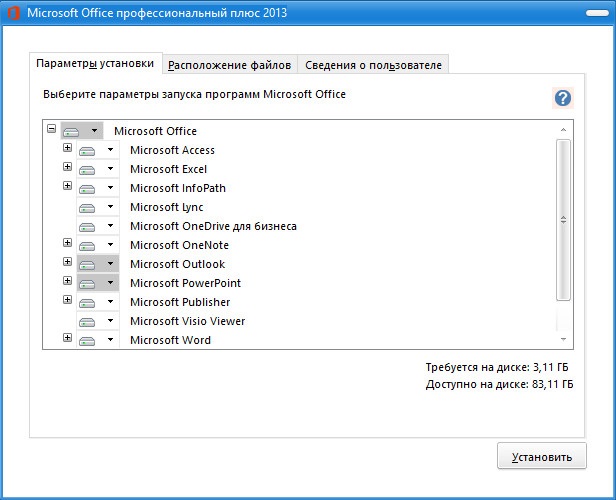Open install options dropdown for Microsoft PowerPoint
This screenshot has height=500, width=616.
tap(110, 283)
